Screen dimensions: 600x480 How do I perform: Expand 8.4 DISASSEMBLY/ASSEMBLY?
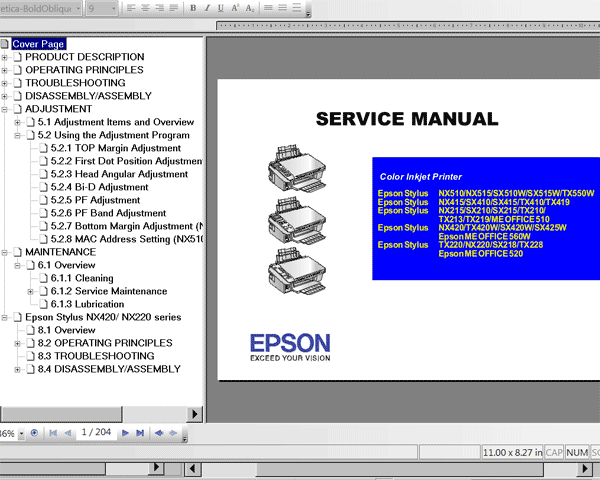click(17, 370)
